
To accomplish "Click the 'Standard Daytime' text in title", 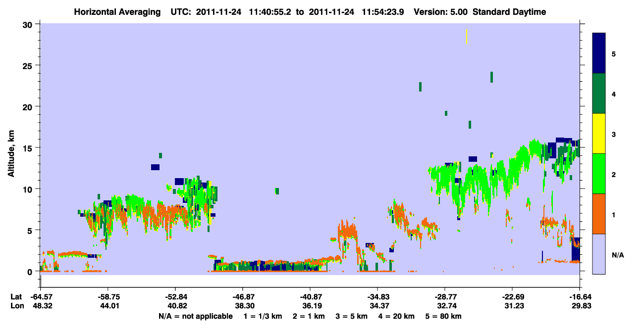I will (x=509, y=12).
